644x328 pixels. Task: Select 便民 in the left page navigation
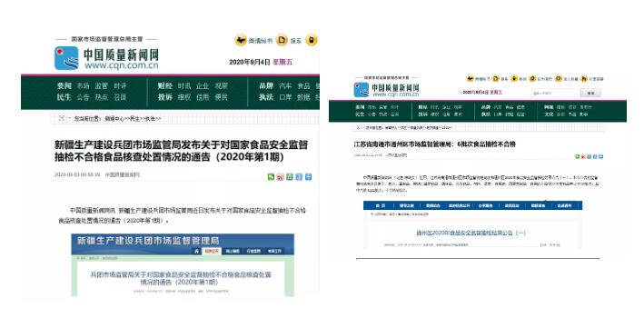(x=221, y=97)
